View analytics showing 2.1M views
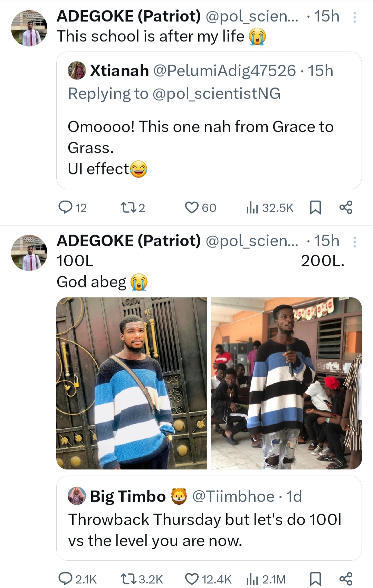 click(x=252, y=579)
